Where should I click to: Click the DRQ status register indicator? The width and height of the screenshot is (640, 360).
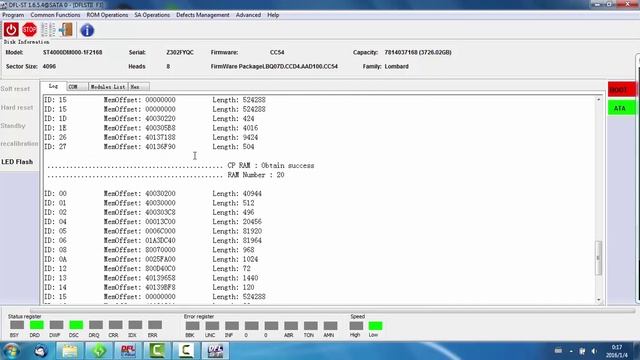96,325
